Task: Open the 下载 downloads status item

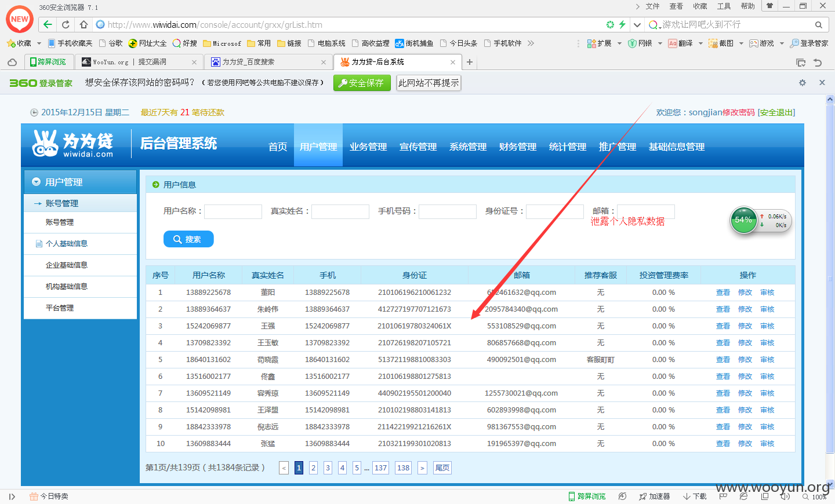Action: coord(695,496)
